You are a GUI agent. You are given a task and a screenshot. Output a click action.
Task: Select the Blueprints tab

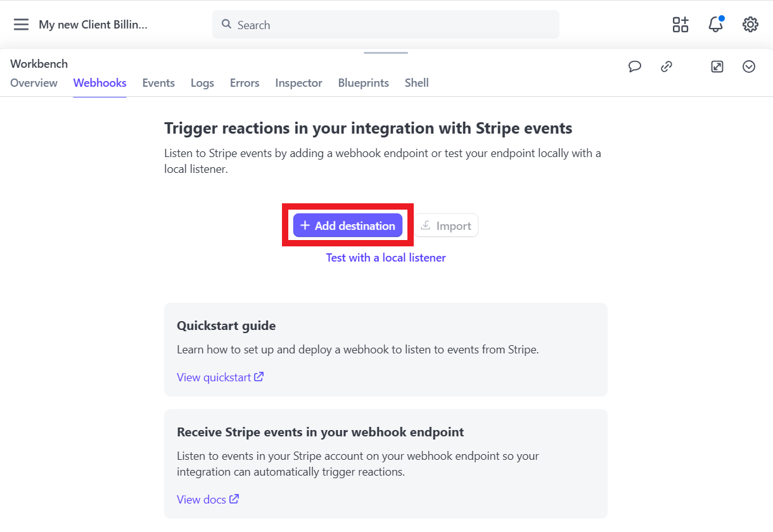[x=364, y=83]
